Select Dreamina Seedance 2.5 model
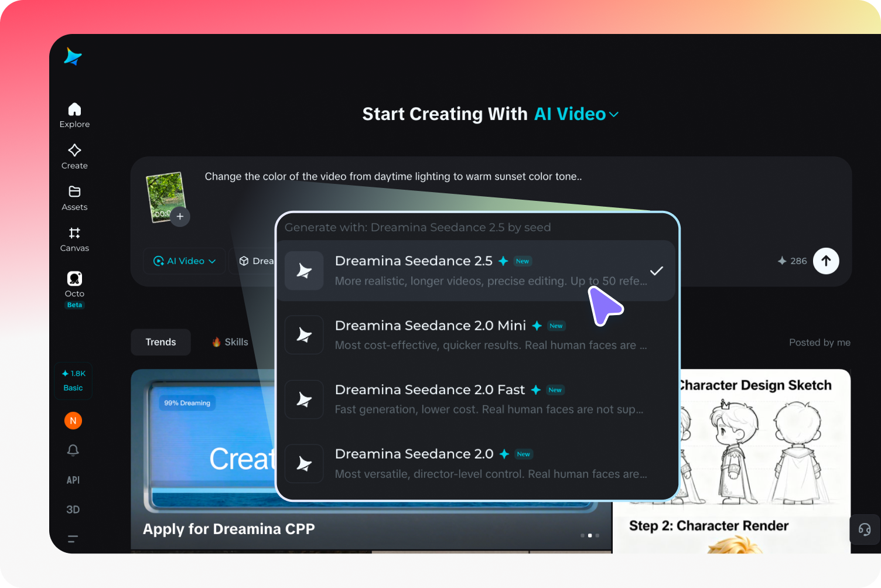Image resolution: width=881 pixels, height=588 pixels. click(x=476, y=271)
